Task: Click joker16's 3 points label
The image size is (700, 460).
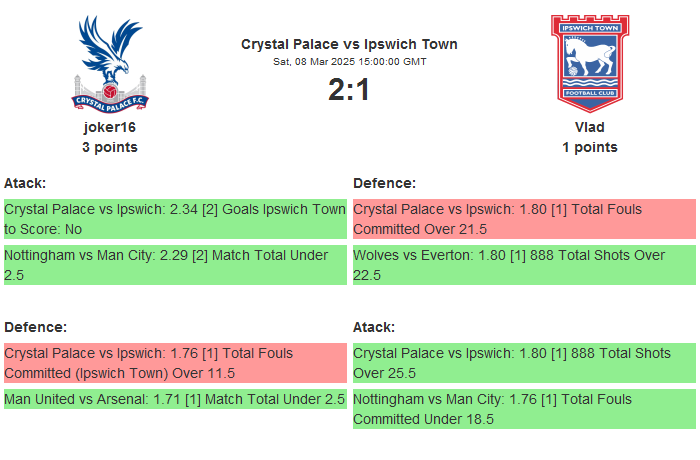Action: pyautogui.click(x=110, y=147)
